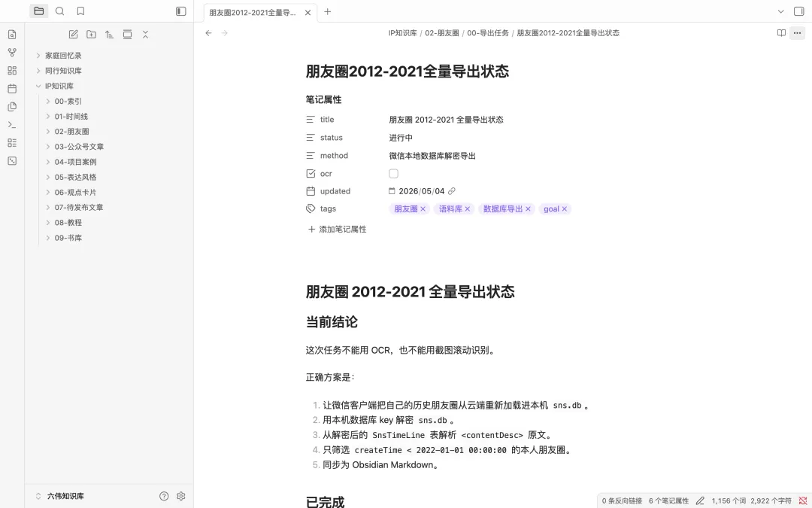The width and height of the screenshot is (812, 508).
Task: Switch to reading view book icon
Action: [781, 32]
